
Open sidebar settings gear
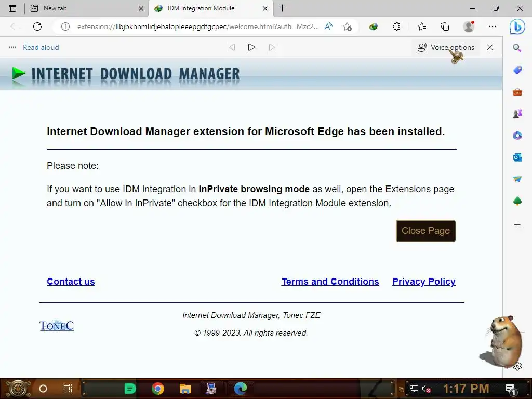(517, 366)
